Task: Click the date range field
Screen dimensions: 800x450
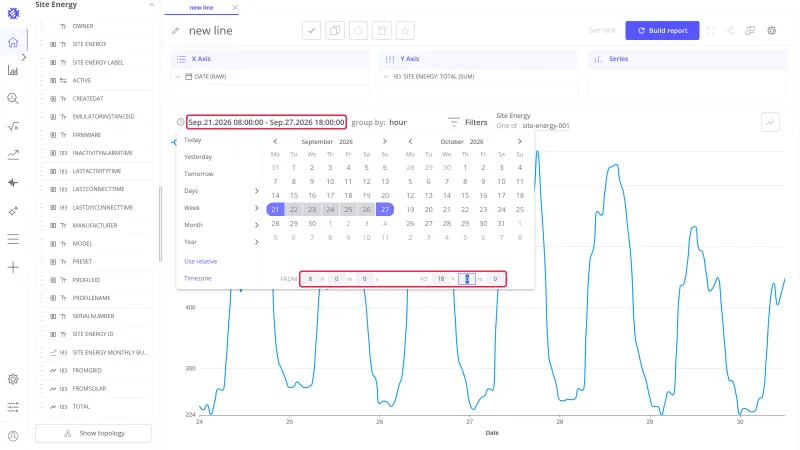Action: (x=266, y=122)
